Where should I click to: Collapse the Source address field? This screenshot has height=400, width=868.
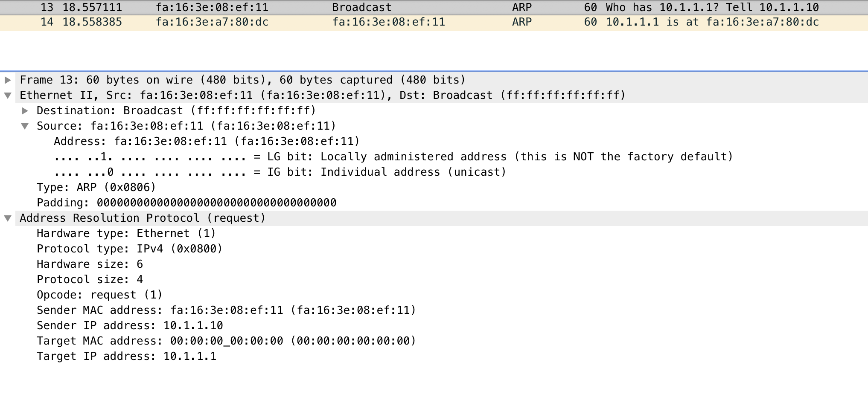pos(25,126)
